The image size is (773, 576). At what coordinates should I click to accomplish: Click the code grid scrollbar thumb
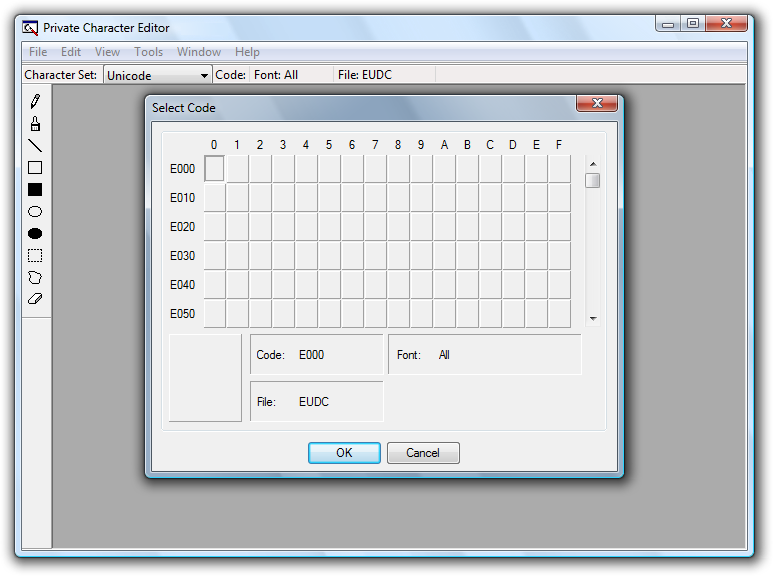click(593, 180)
